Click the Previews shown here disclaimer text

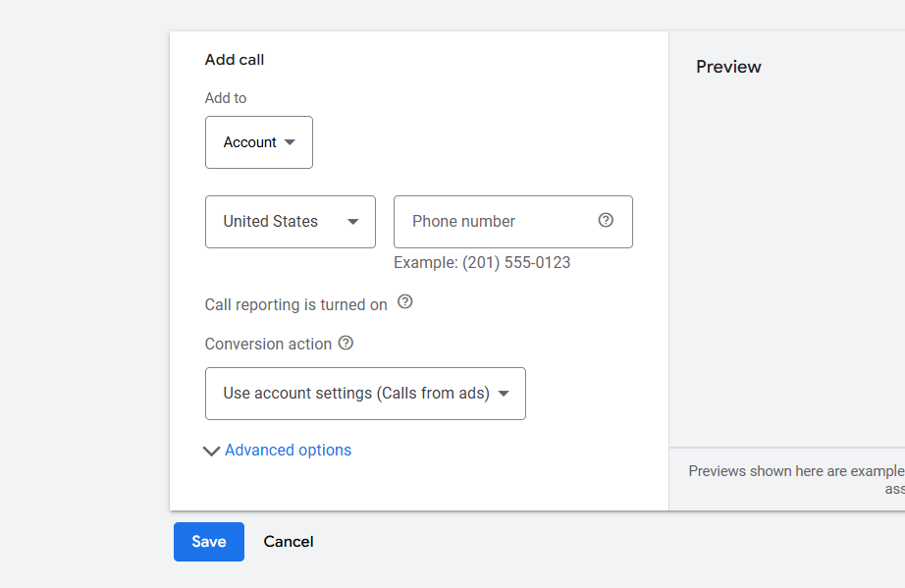click(796, 471)
